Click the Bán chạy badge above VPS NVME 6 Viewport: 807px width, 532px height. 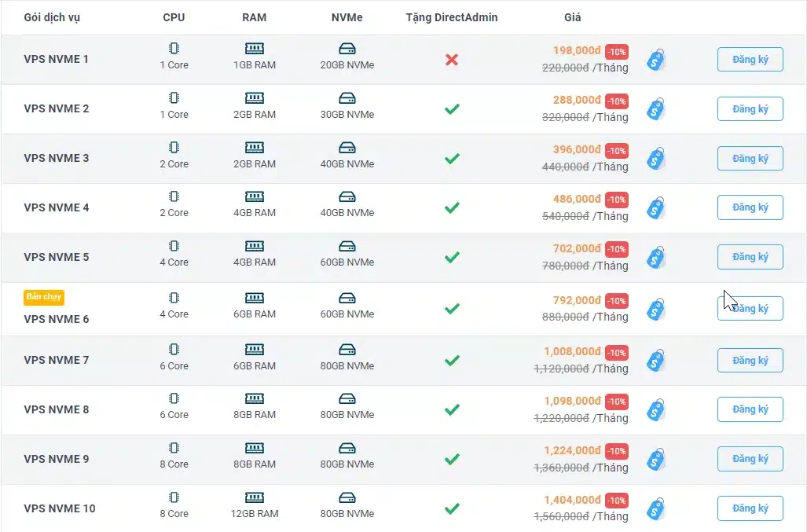click(44, 297)
